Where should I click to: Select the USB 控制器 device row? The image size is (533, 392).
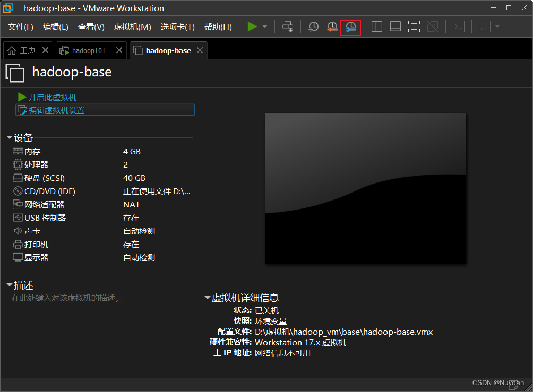pos(102,217)
